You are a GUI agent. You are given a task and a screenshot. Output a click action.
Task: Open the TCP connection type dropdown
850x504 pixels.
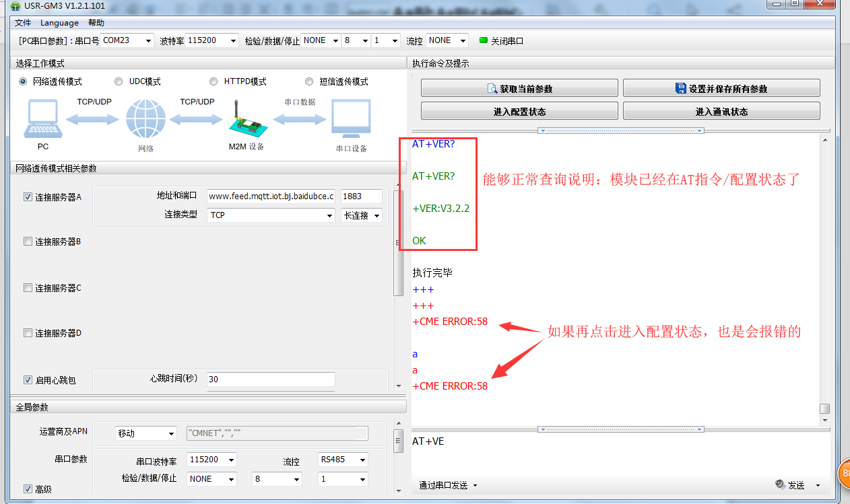coord(271,215)
